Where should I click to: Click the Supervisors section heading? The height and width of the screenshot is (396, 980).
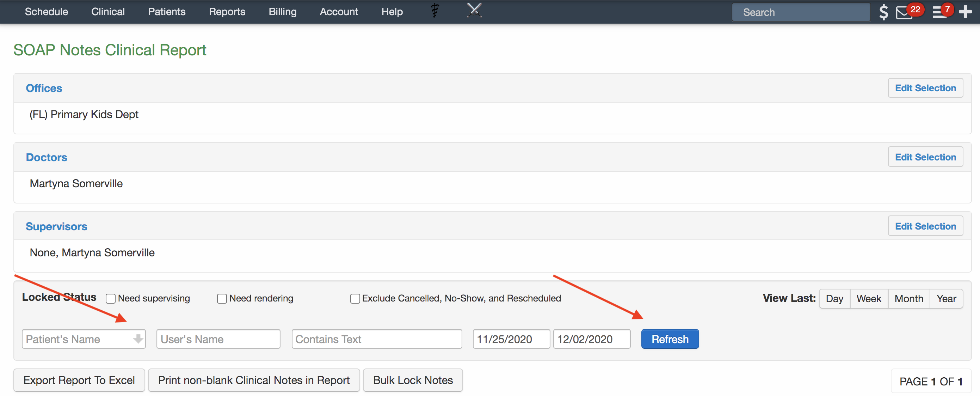coord(56,226)
